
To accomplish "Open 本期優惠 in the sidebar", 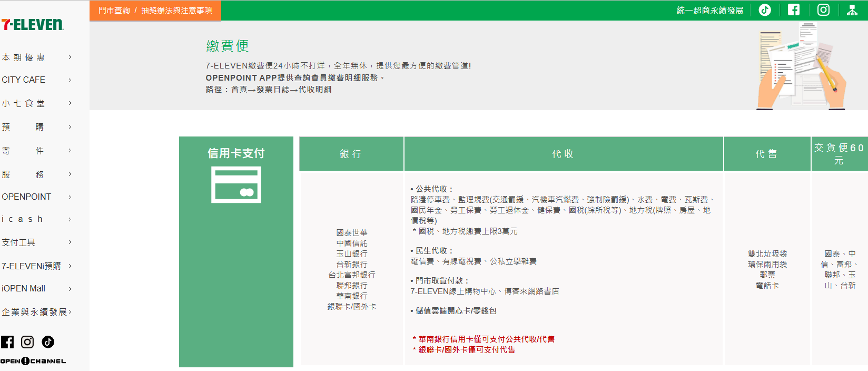I will click(23, 57).
